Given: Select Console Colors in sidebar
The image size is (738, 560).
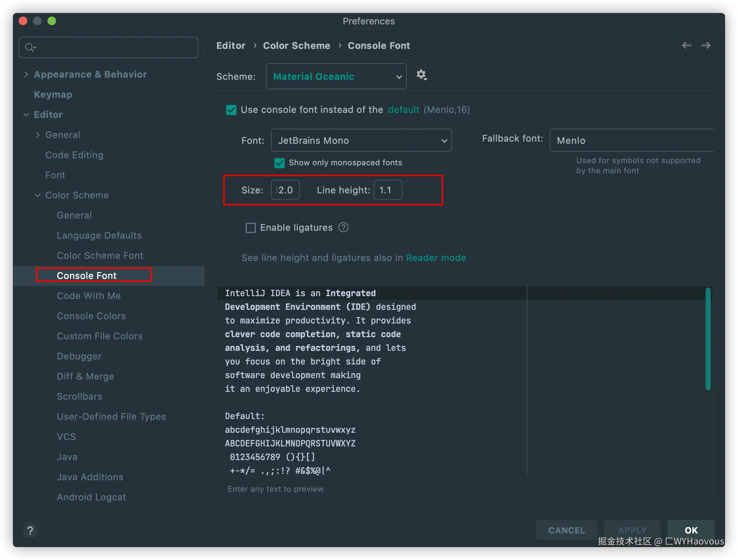Looking at the screenshot, I should [91, 316].
